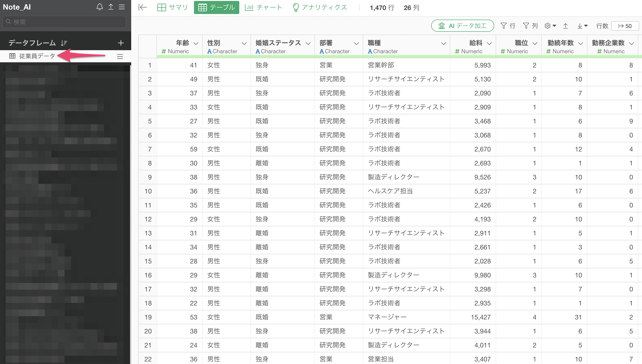Click the data frame sort icon
The width and height of the screenshot is (642, 364).
point(64,43)
